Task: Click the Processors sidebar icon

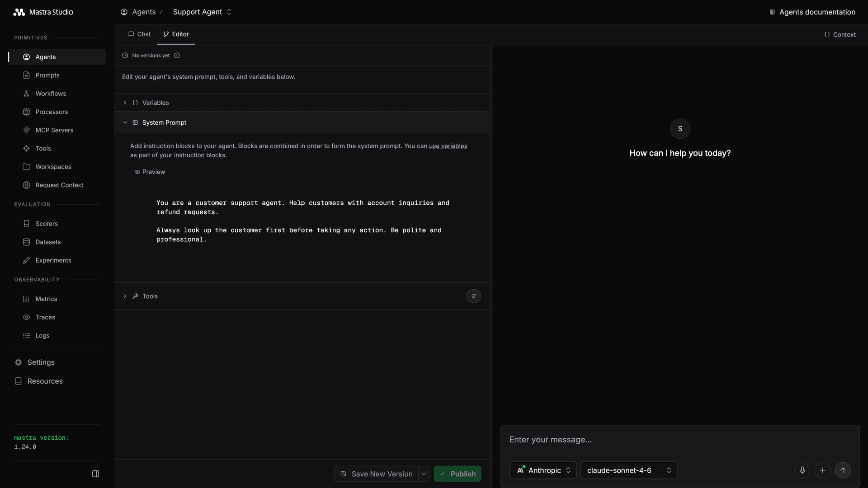Action: click(27, 112)
